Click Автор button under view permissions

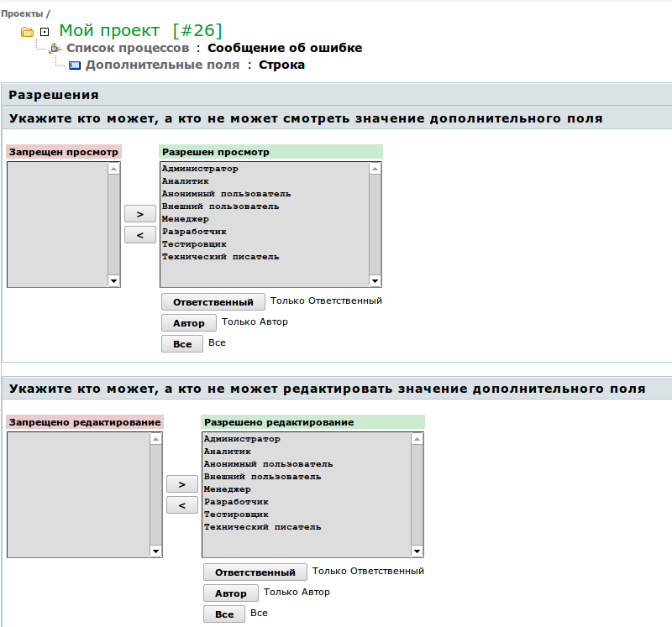pyautogui.click(x=188, y=323)
